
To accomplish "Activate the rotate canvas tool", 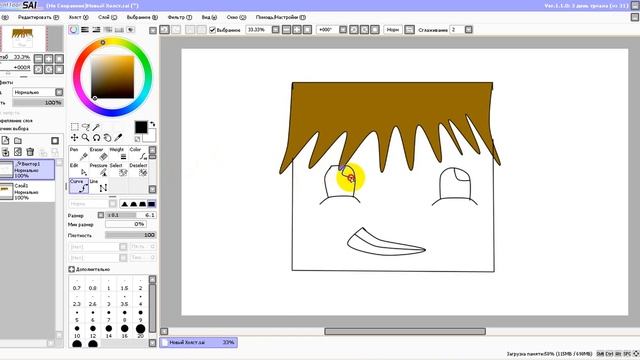I will 96,138.
